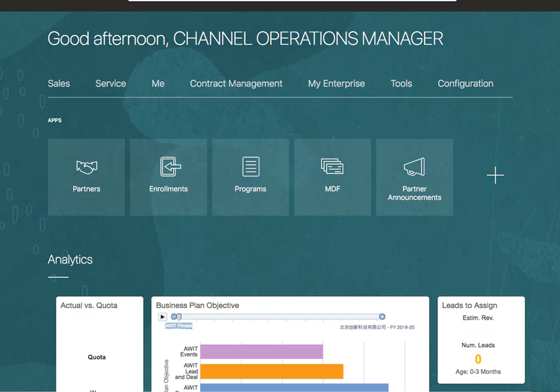Switch to the Service tab

pyautogui.click(x=110, y=83)
